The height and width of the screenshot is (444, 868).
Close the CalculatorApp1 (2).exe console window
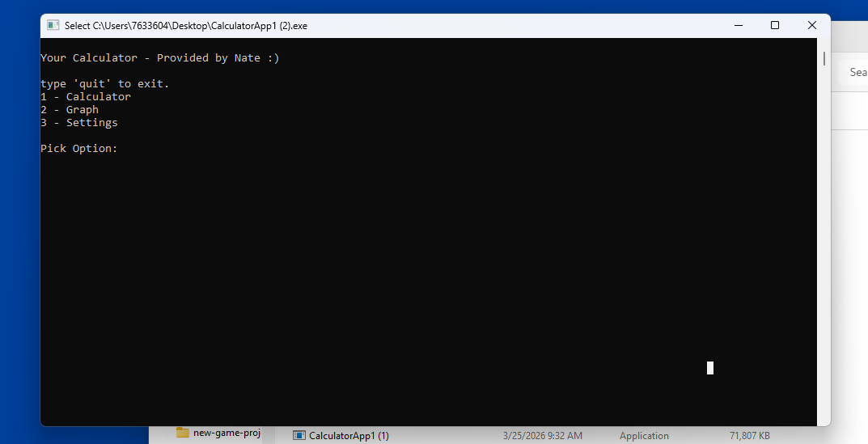coord(812,25)
